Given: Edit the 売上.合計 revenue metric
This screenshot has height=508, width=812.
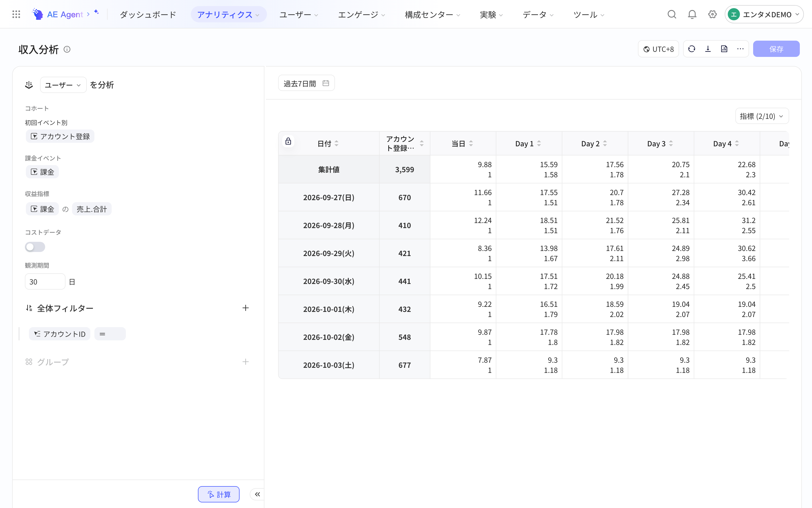Looking at the screenshot, I should click(x=92, y=209).
